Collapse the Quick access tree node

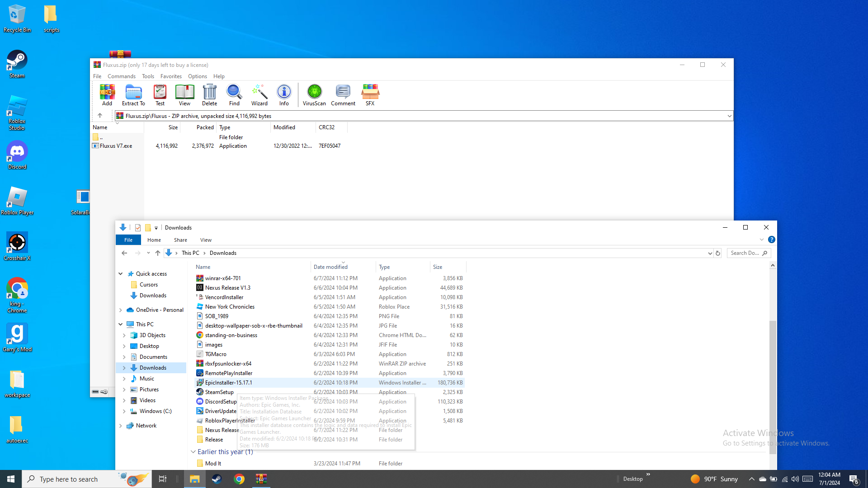[x=121, y=274]
